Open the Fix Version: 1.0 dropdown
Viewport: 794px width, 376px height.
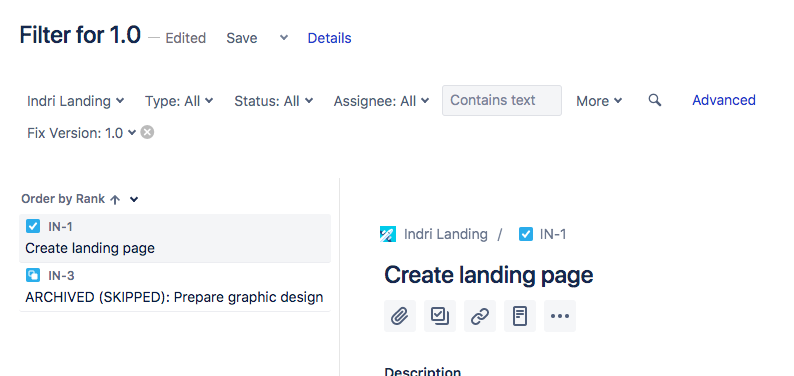coord(82,133)
